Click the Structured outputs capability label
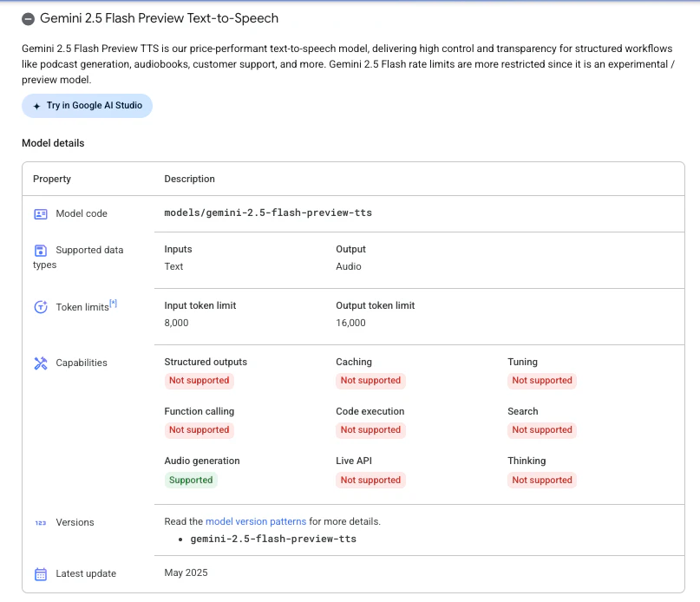This screenshot has height=602, width=700. (206, 363)
